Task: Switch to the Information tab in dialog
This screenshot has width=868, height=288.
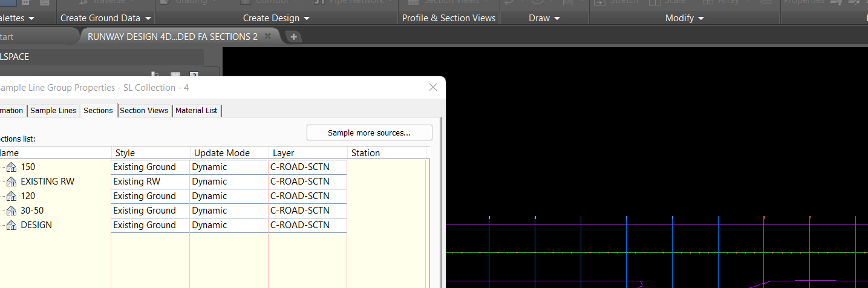Action: tap(11, 110)
